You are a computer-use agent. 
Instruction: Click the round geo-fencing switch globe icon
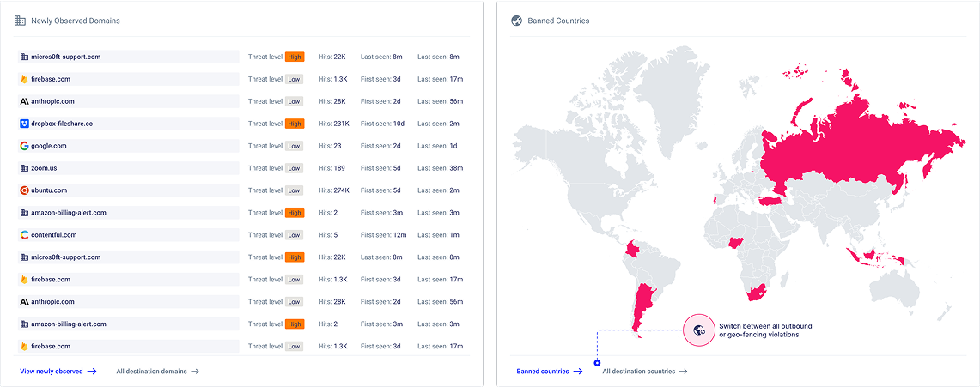[699, 330]
